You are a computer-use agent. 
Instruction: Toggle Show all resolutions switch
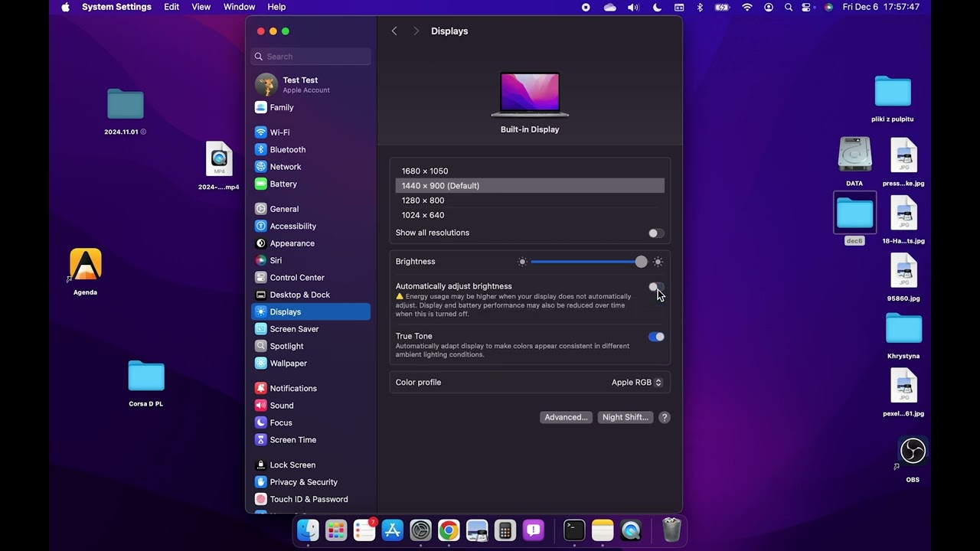(656, 233)
